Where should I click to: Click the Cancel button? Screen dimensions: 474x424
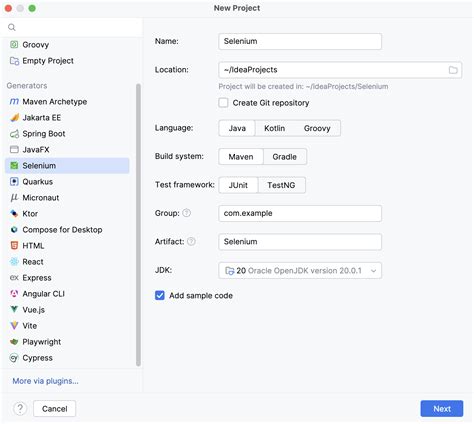pyautogui.click(x=55, y=409)
